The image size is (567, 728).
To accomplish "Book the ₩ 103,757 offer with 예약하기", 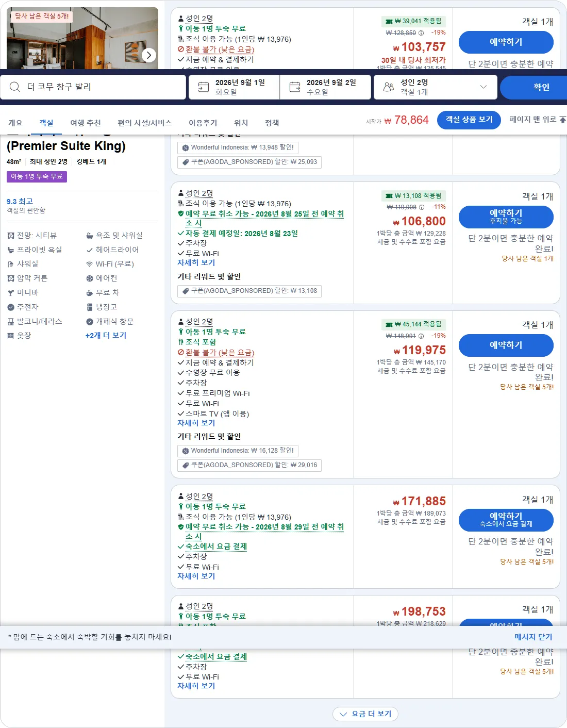I will pyautogui.click(x=506, y=42).
